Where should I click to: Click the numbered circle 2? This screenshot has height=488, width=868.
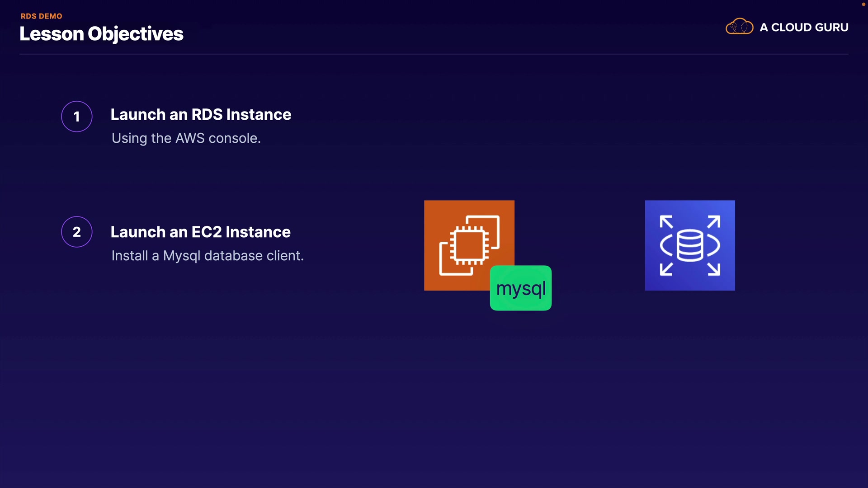point(77,232)
